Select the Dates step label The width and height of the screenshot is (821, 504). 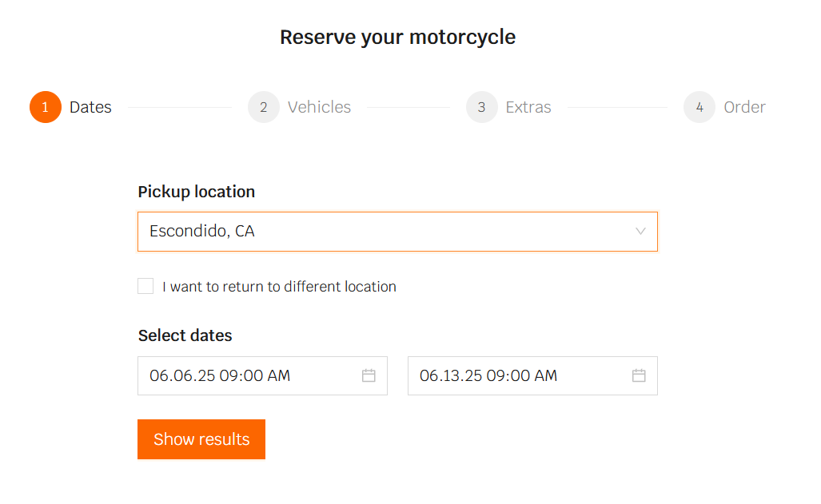[x=90, y=107]
